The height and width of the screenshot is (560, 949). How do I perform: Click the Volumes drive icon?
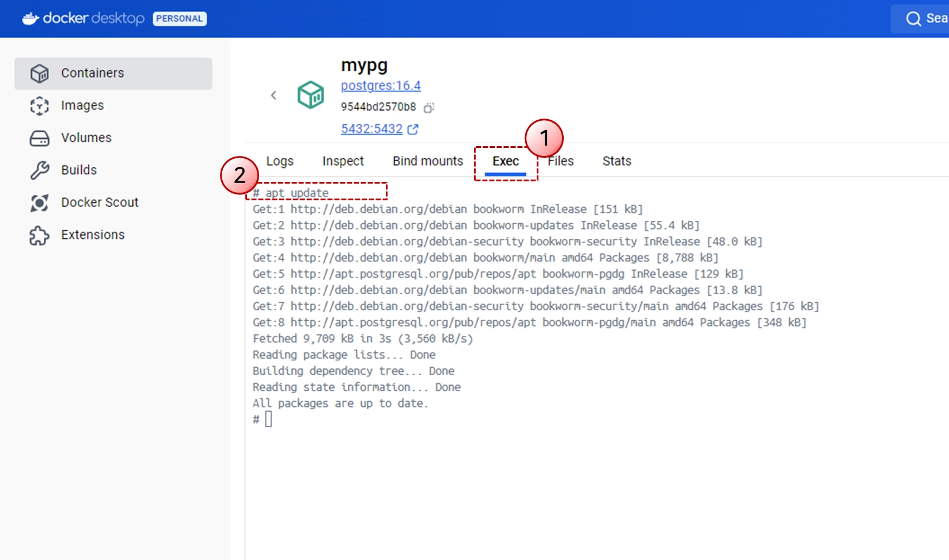click(40, 138)
